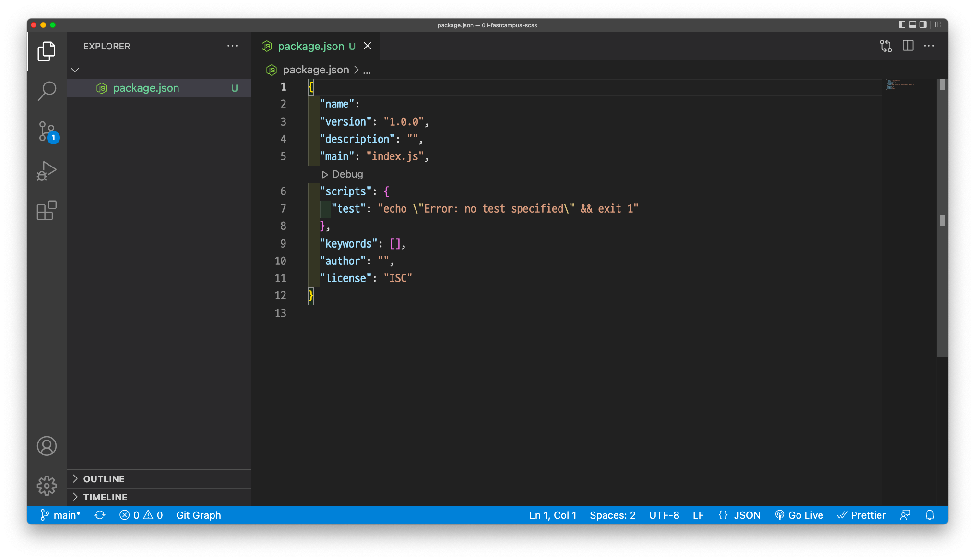Toggle the primary sidebar layout button

[x=902, y=24]
